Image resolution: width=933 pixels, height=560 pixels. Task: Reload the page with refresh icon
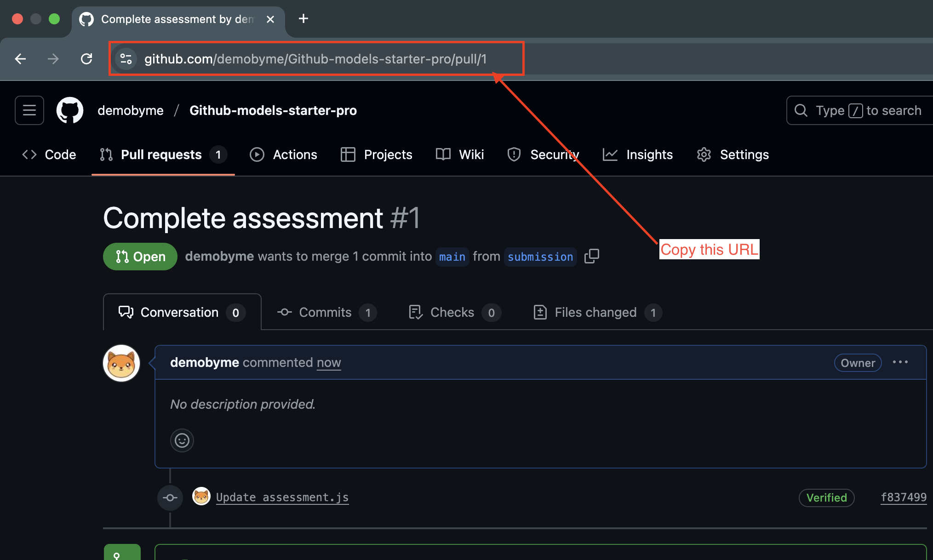86,59
